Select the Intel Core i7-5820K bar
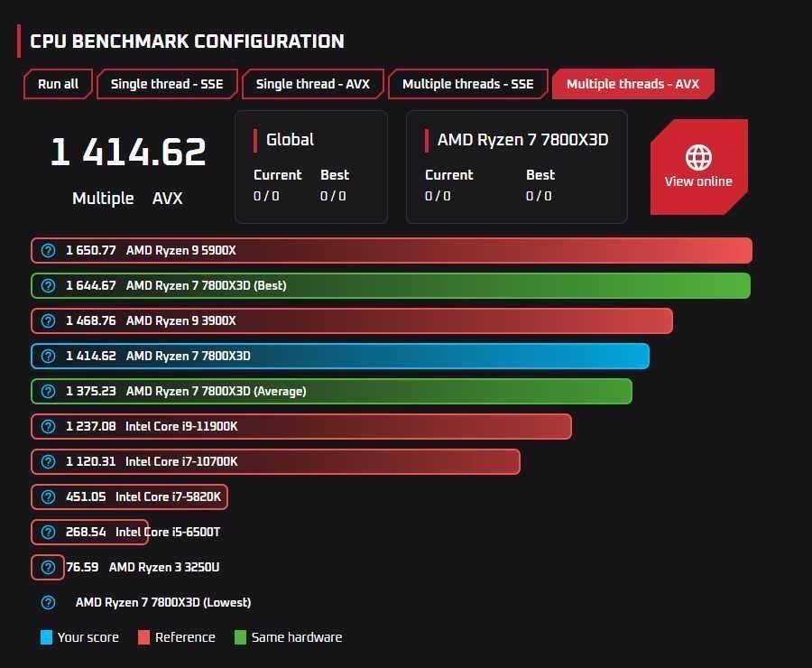 129,497
